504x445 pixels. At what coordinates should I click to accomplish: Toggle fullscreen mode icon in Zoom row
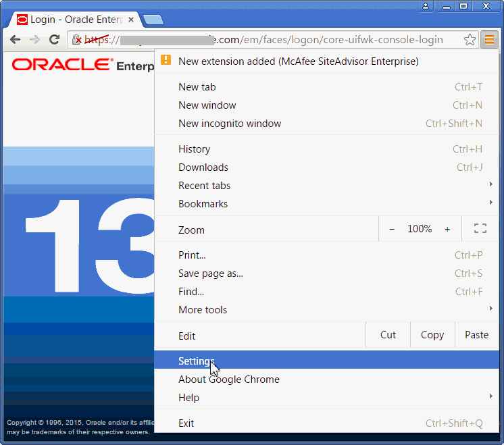pyautogui.click(x=480, y=228)
